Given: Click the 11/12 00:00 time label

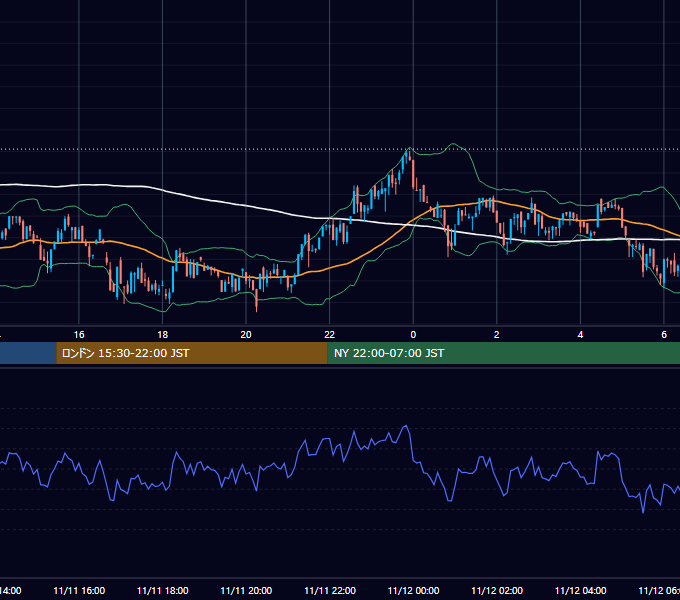Looking at the screenshot, I should point(413,591).
